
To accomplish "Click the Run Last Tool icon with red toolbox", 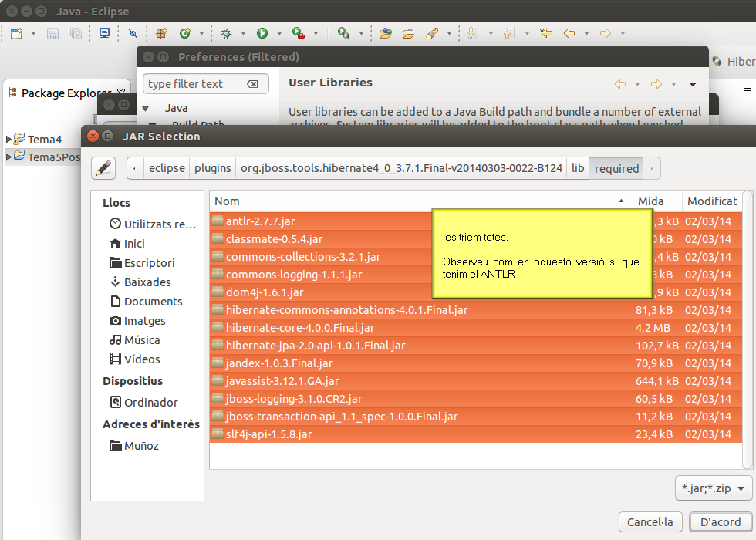I will pos(299,33).
